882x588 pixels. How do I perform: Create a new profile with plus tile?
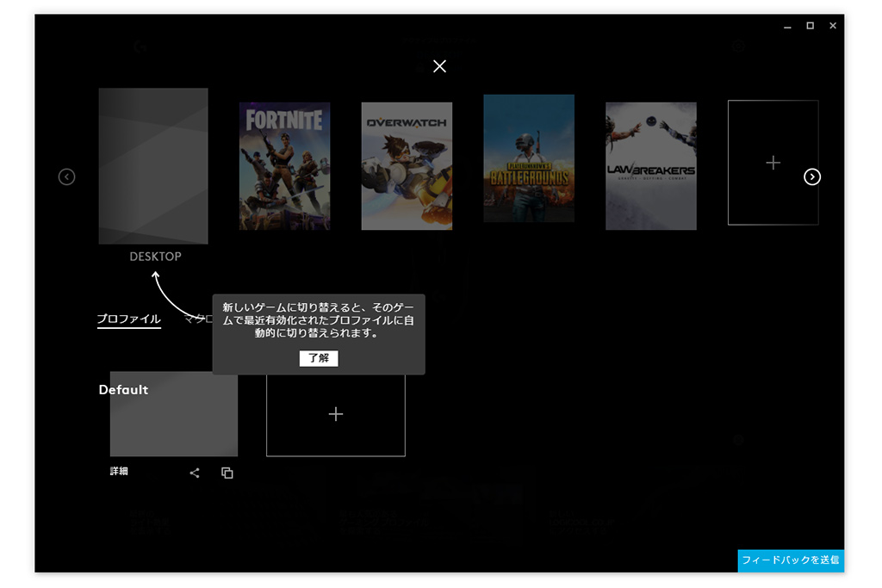(336, 415)
